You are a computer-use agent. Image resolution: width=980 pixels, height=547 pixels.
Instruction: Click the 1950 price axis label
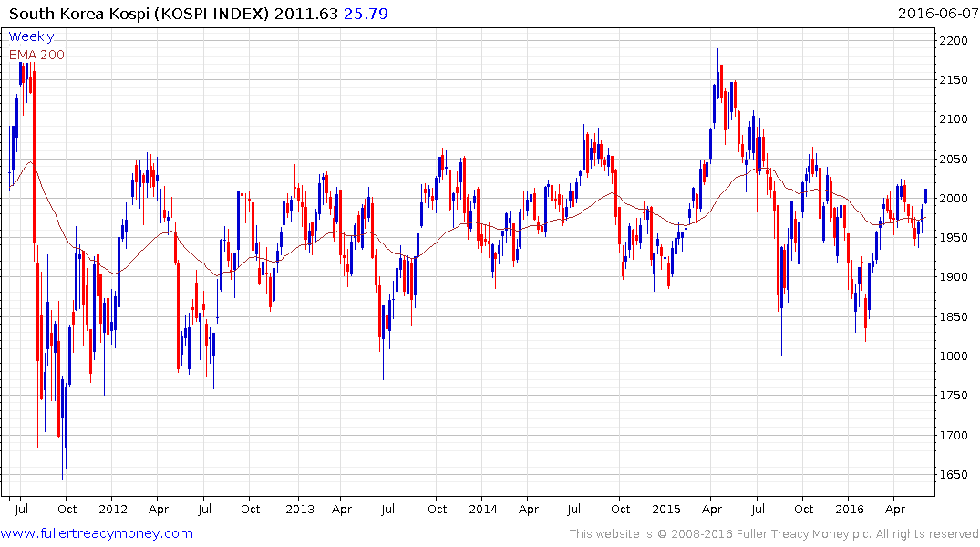pyautogui.click(x=954, y=238)
